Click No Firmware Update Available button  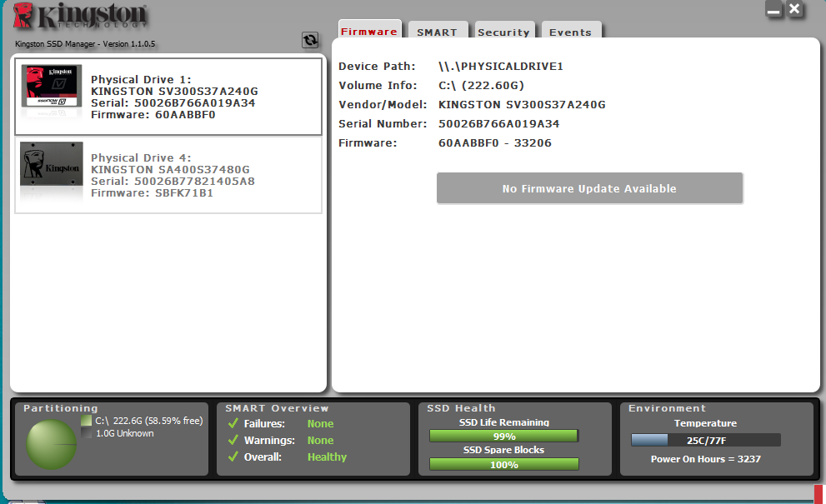pyautogui.click(x=589, y=188)
